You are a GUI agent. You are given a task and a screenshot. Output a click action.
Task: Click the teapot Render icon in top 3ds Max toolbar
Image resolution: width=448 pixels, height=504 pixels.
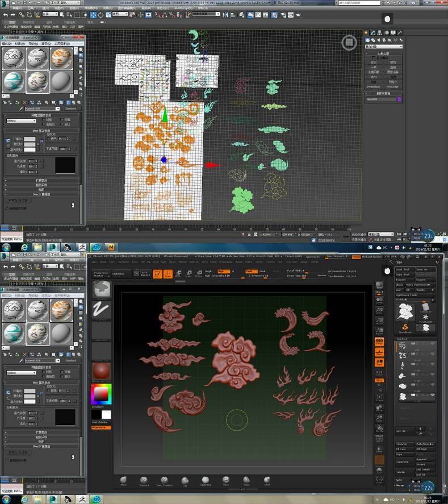coord(298,15)
